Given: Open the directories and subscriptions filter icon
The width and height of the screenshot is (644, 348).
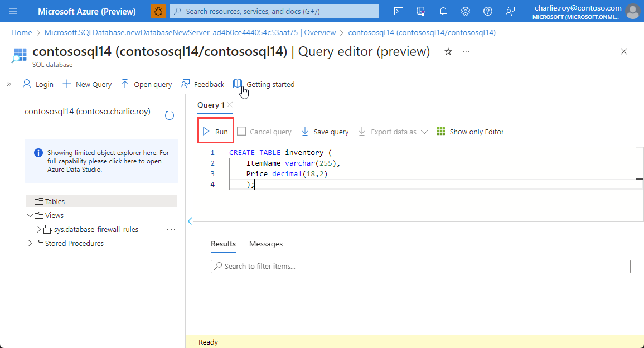Looking at the screenshot, I should [421, 11].
